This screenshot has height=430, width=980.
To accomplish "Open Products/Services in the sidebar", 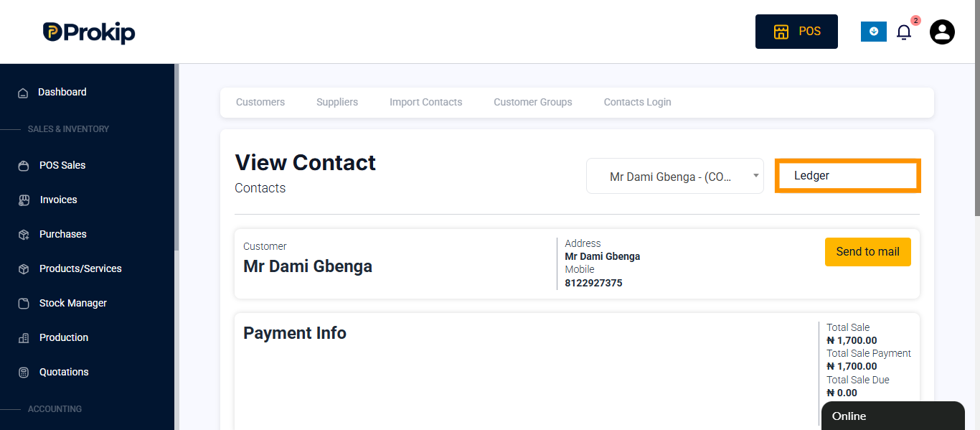I will pyautogui.click(x=80, y=268).
